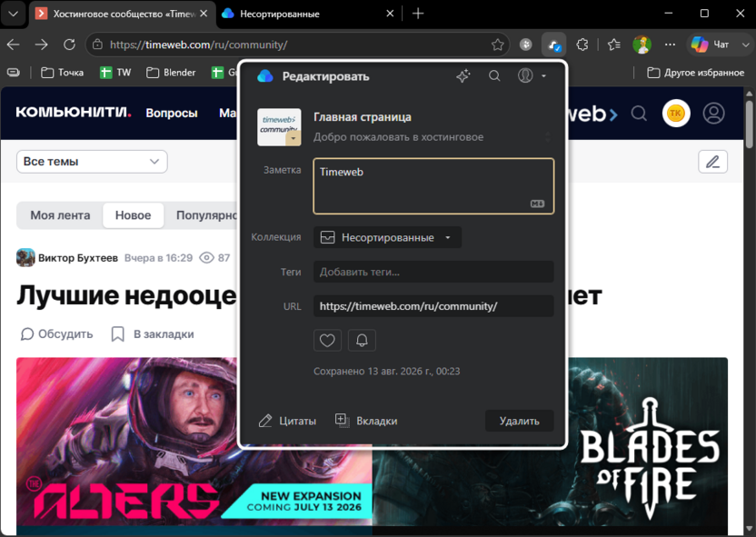Screen dimensions: 756x537
Task: Expand the Все темы dropdown
Action: pos(92,162)
